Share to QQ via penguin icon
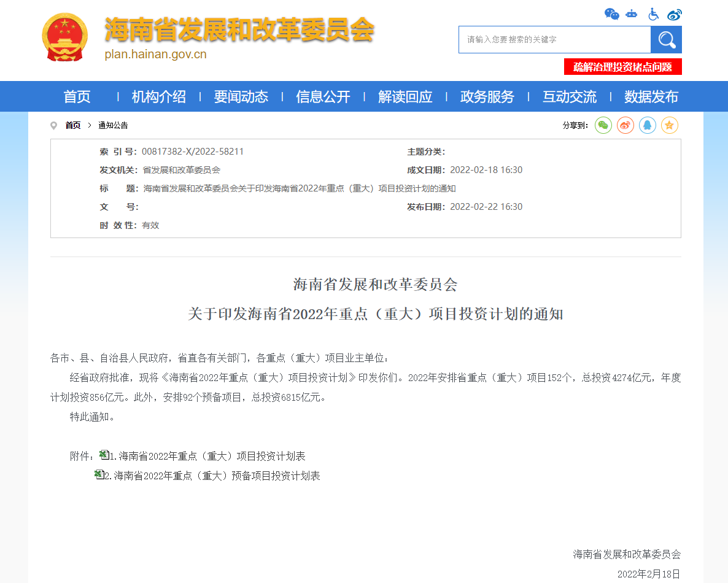728x583 pixels. coord(648,125)
